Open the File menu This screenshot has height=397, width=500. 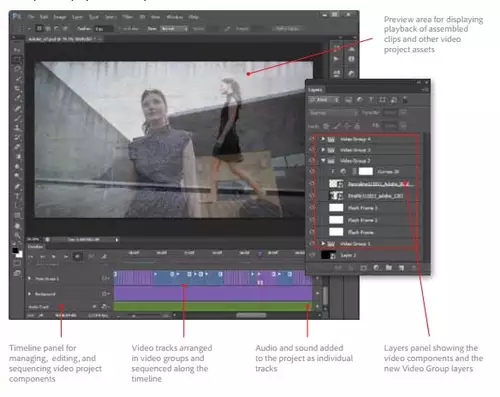click(31, 17)
